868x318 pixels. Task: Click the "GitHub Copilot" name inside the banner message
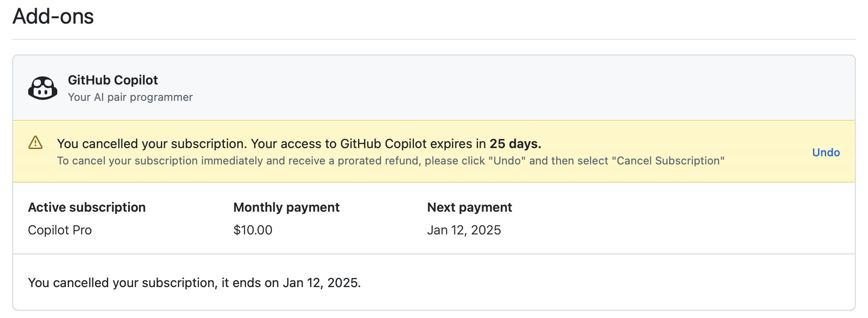pos(383,144)
